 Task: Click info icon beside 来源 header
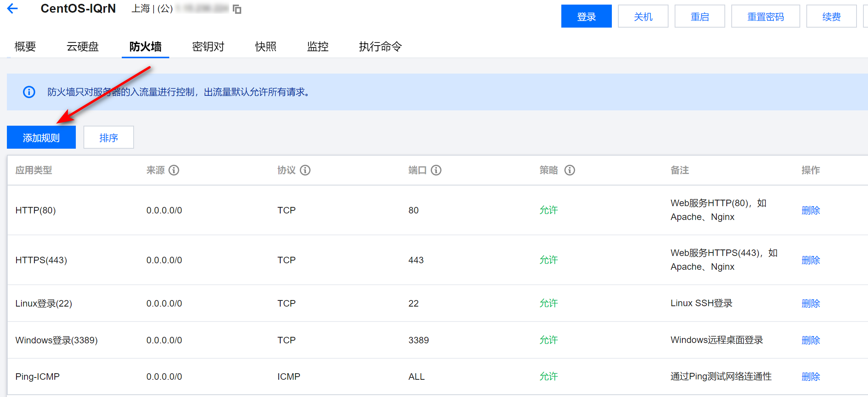point(174,170)
